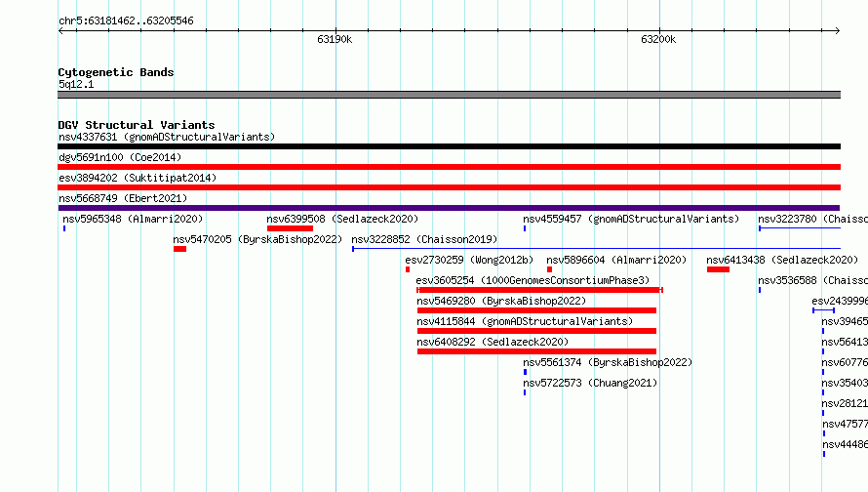Screen dimensions: 868x492
Task: Select the red nsv6408292 variant bar
Action: (x=537, y=351)
